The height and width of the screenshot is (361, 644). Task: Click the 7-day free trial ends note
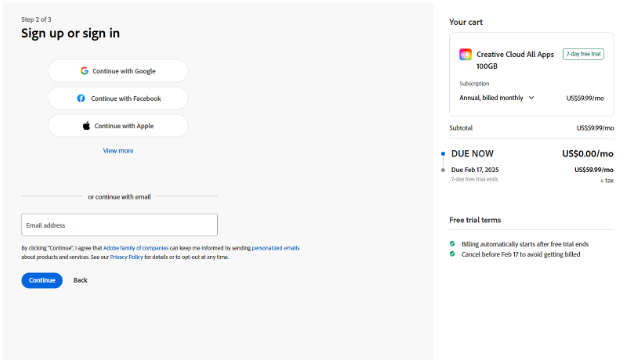[474, 179]
